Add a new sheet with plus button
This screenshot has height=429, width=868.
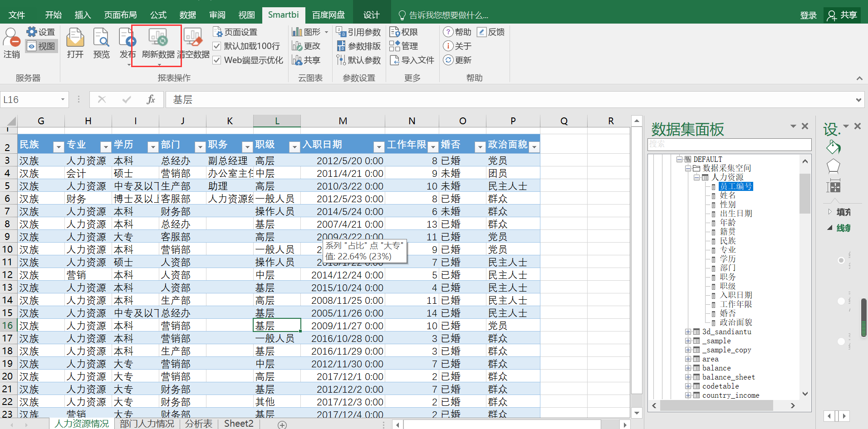pyautogui.click(x=282, y=425)
